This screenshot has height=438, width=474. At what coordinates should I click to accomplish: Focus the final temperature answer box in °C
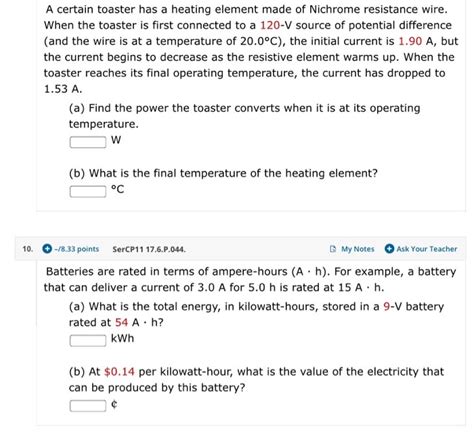pyautogui.click(x=88, y=191)
